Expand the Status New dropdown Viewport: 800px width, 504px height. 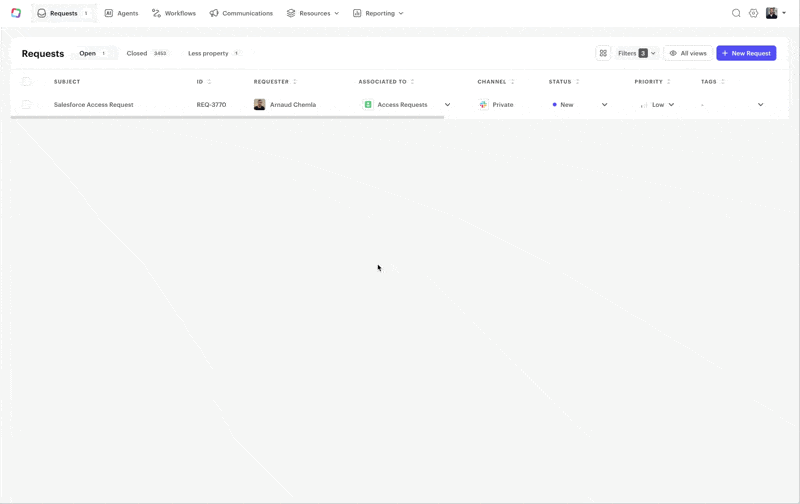point(604,105)
